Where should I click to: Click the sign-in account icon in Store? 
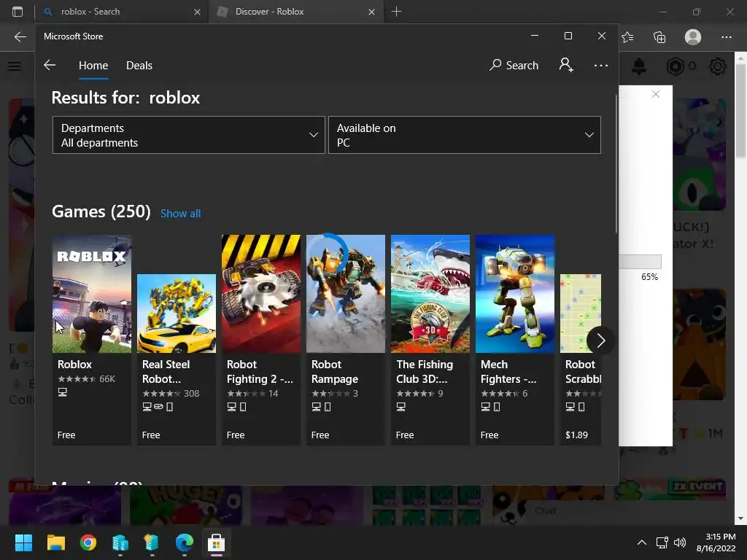tap(566, 65)
